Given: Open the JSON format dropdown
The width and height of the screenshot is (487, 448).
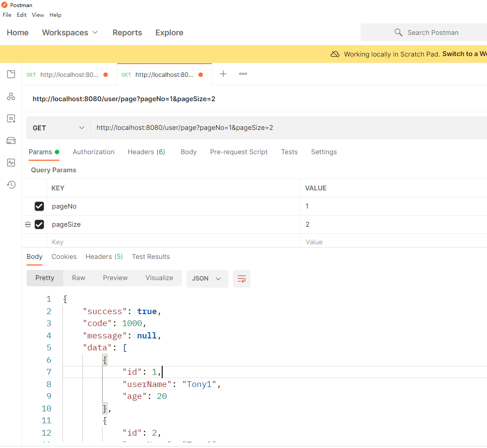Looking at the screenshot, I should tap(207, 279).
